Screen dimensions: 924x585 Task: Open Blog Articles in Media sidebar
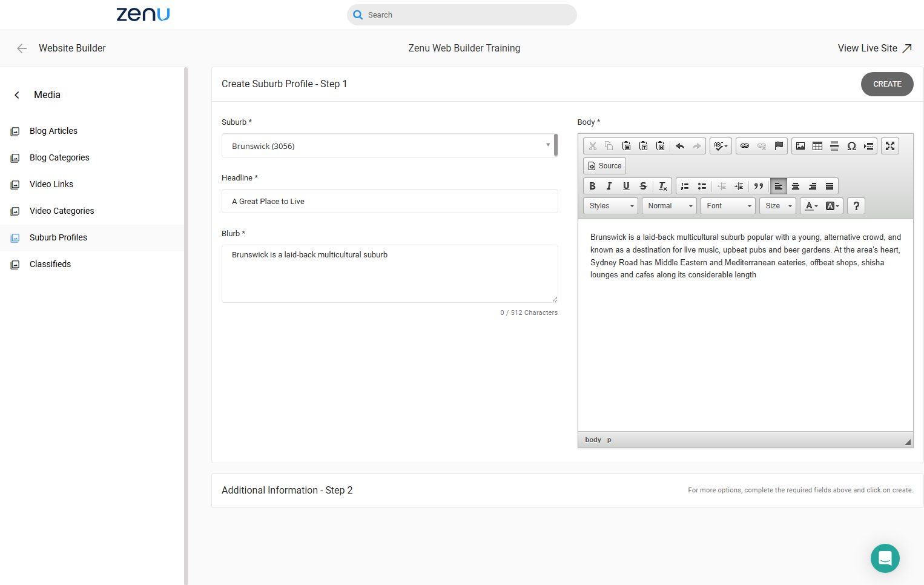[x=53, y=131]
